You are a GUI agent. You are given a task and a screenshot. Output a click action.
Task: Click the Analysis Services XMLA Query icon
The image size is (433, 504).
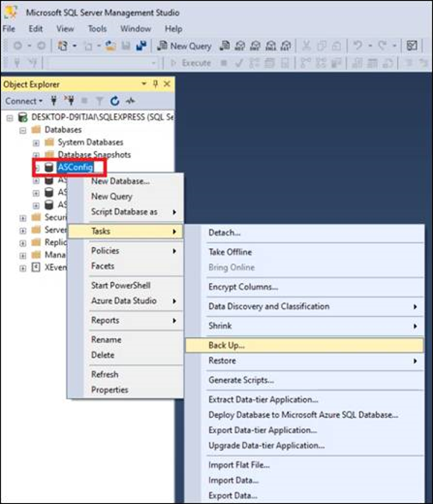pos(271,46)
